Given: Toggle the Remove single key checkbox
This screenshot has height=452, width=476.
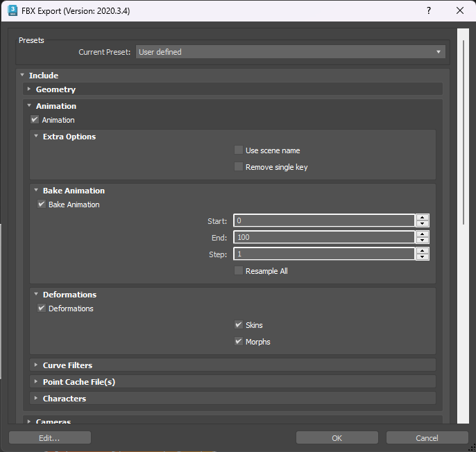Looking at the screenshot, I should pyautogui.click(x=239, y=167).
